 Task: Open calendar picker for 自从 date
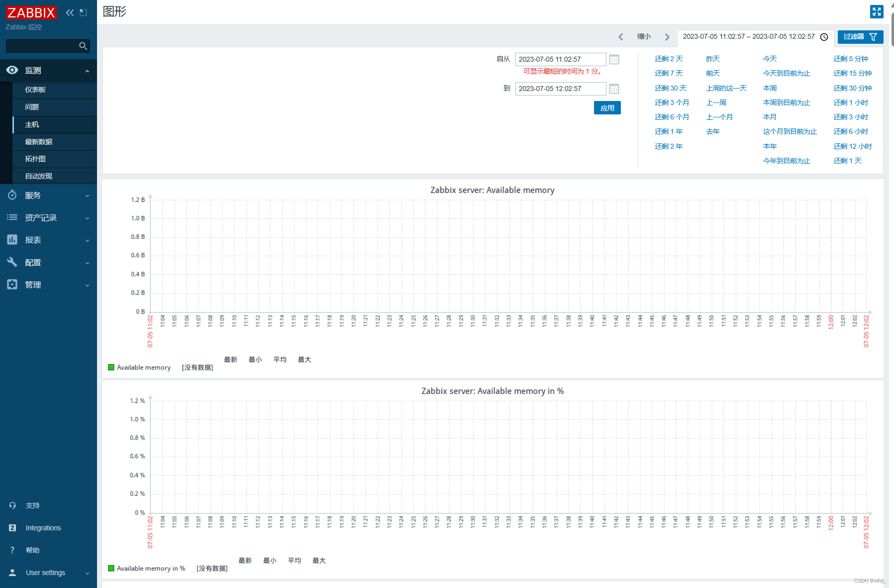point(614,59)
